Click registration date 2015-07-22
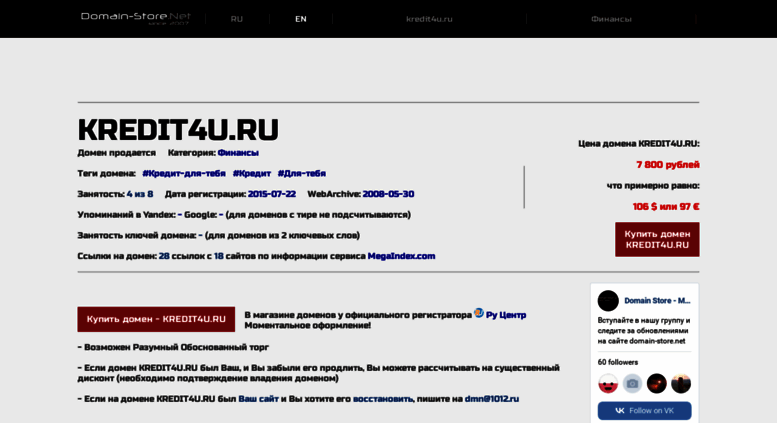 pyautogui.click(x=272, y=194)
